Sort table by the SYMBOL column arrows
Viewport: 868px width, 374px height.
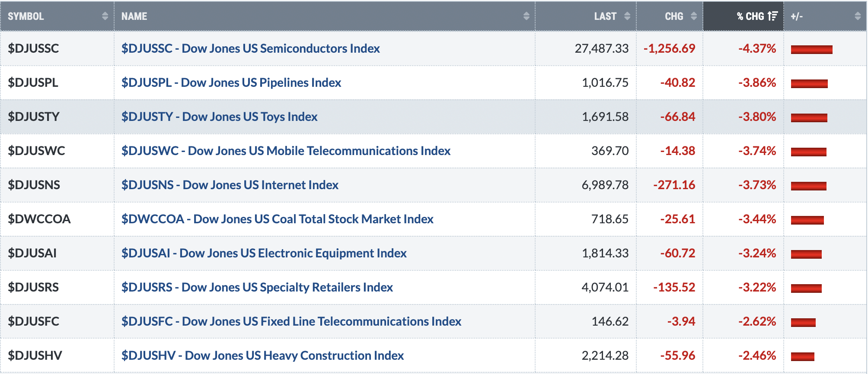click(x=105, y=16)
